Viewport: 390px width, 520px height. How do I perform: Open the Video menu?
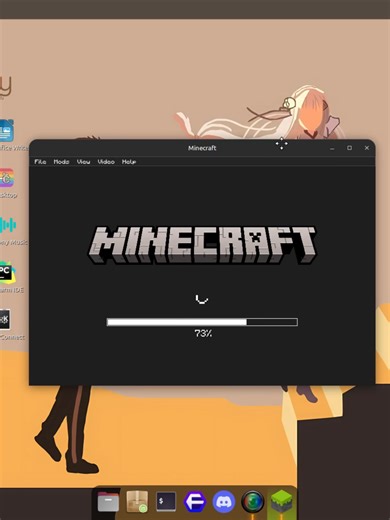(x=106, y=162)
